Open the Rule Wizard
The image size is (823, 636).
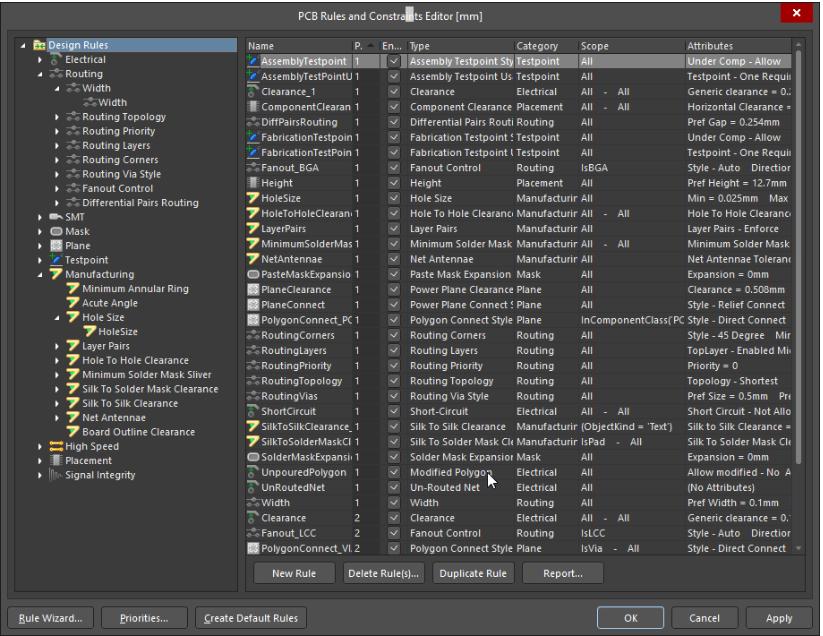(x=49, y=618)
